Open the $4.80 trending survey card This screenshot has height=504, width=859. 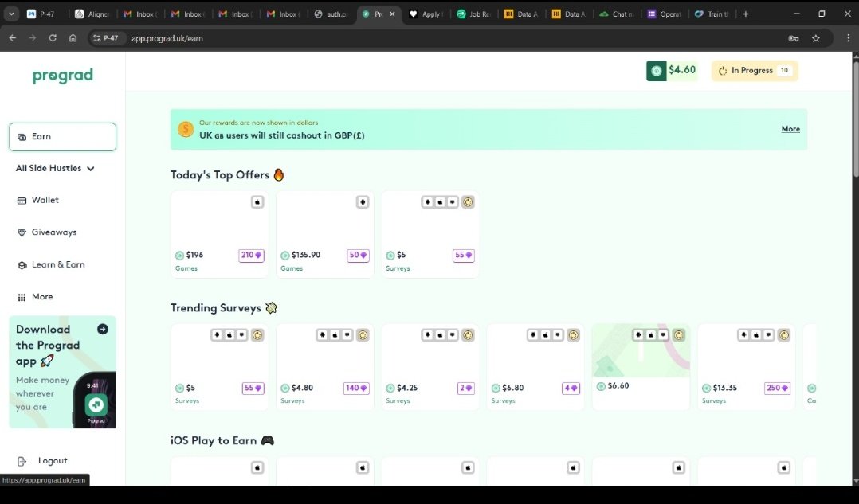(325, 366)
